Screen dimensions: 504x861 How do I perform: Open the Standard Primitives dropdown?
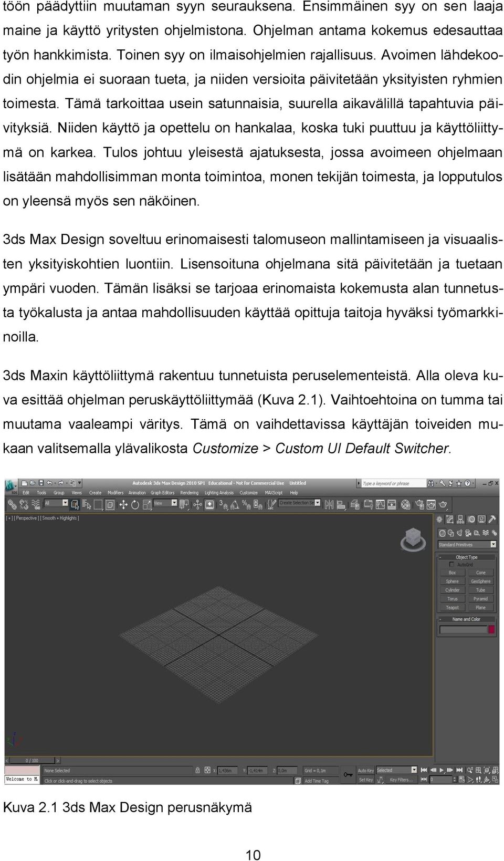coord(467,544)
